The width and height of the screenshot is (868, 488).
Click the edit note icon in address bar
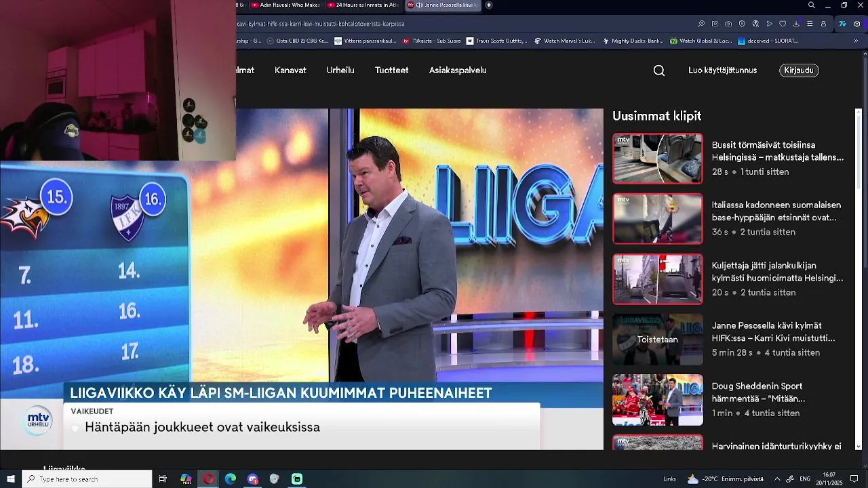point(715,24)
